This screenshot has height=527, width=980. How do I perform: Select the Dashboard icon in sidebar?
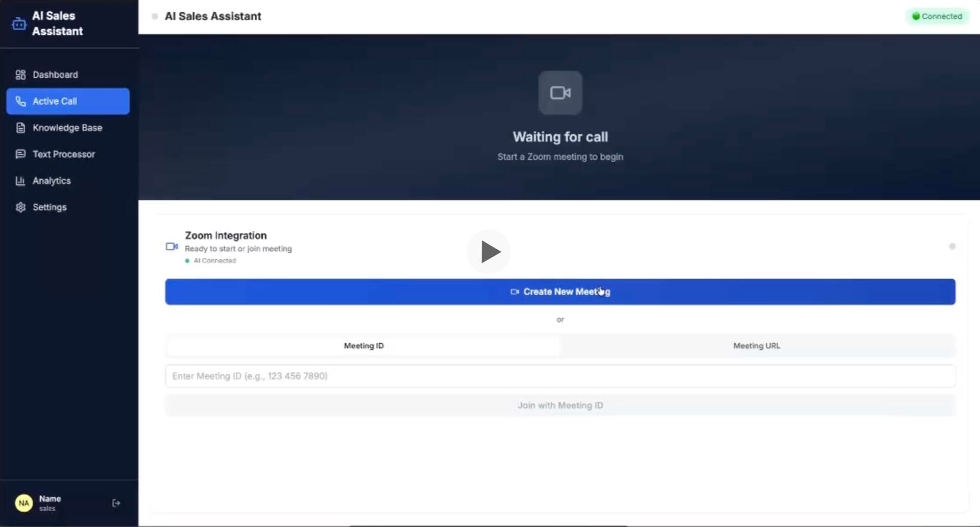(x=20, y=75)
